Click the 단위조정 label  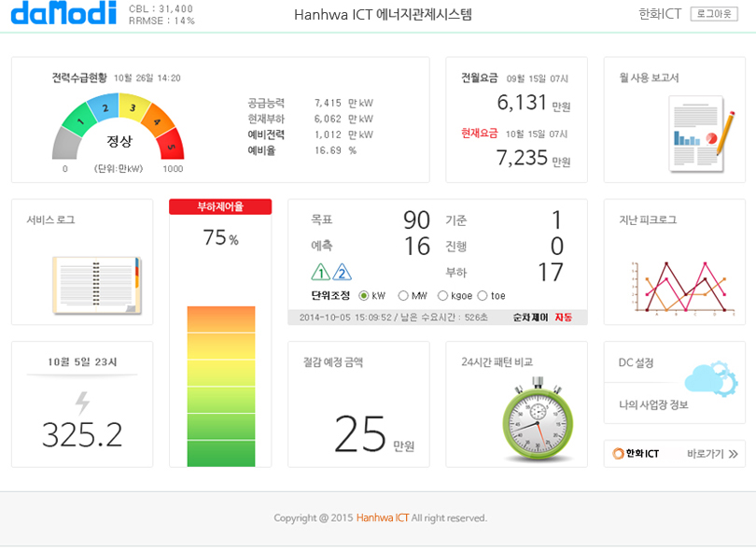[x=330, y=296]
